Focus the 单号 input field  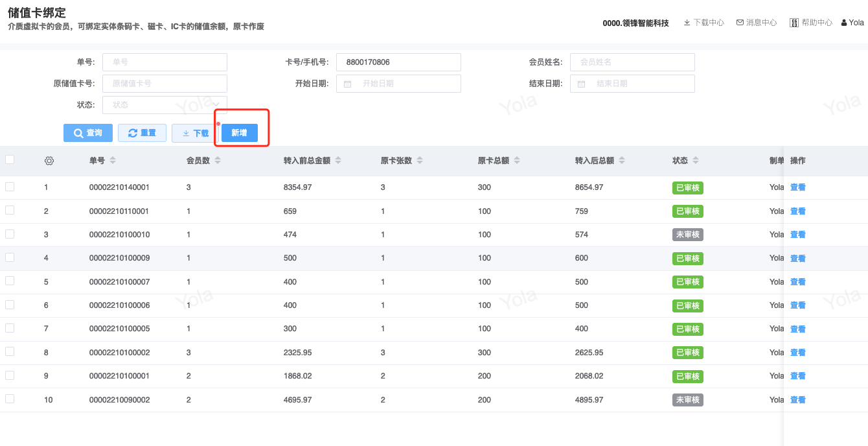pos(165,62)
